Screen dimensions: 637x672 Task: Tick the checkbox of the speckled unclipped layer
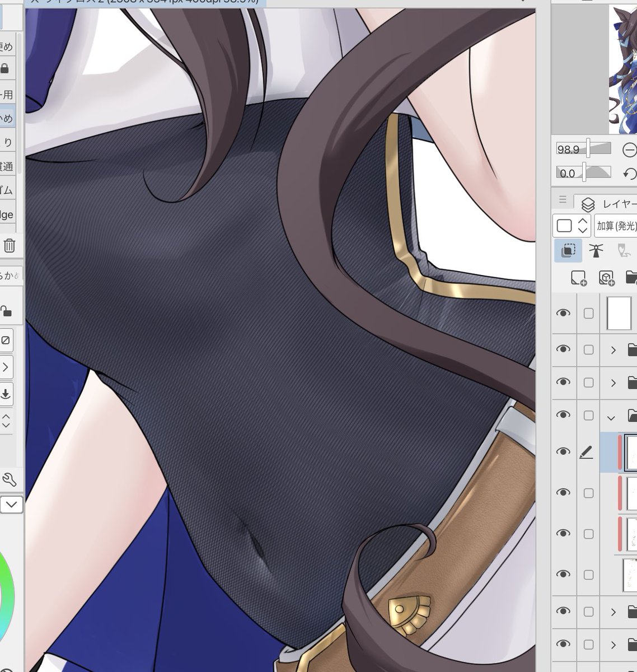(588, 575)
